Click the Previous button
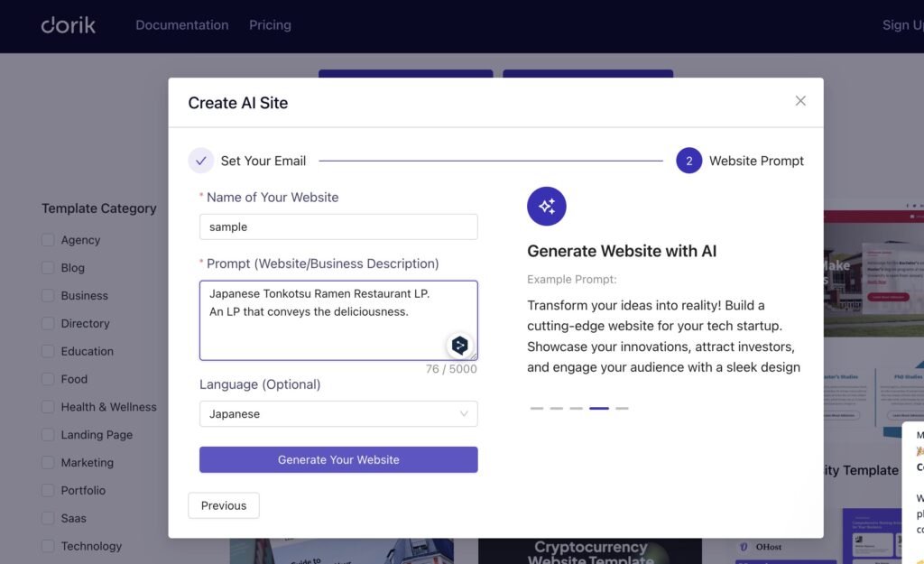Image resolution: width=924 pixels, height=564 pixels. point(224,505)
